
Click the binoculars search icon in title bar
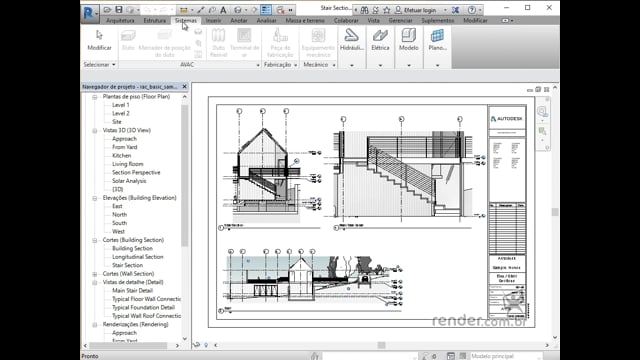tap(364, 10)
